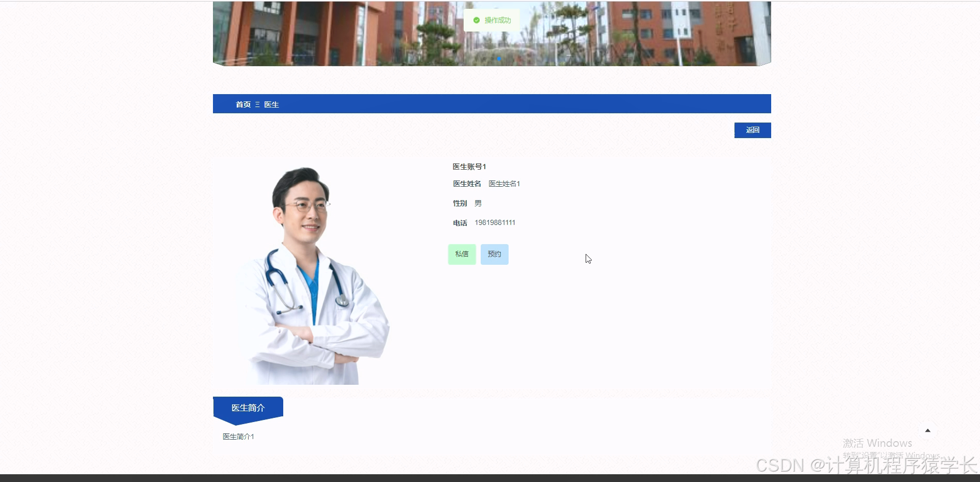The image size is (980, 482).
Task: Select the 医生简介1 description text
Action: [237, 436]
